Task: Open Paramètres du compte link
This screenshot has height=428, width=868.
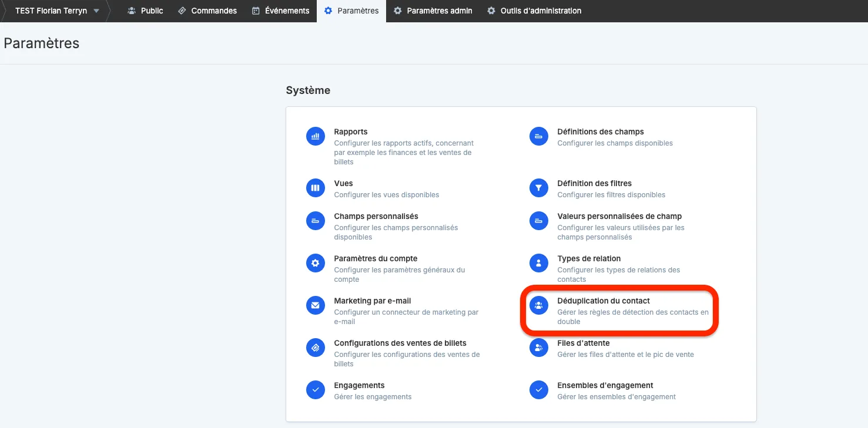Action: (376, 259)
